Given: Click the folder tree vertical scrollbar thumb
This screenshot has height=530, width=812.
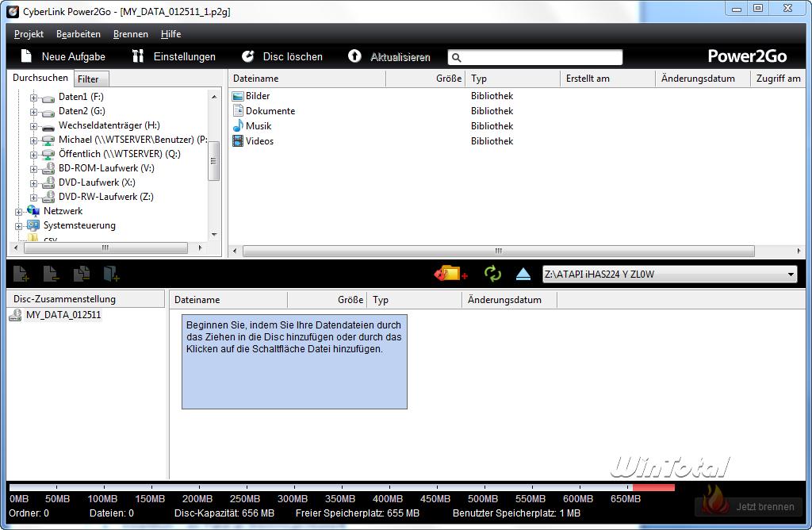Looking at the screenshot, I should point(214,160).
